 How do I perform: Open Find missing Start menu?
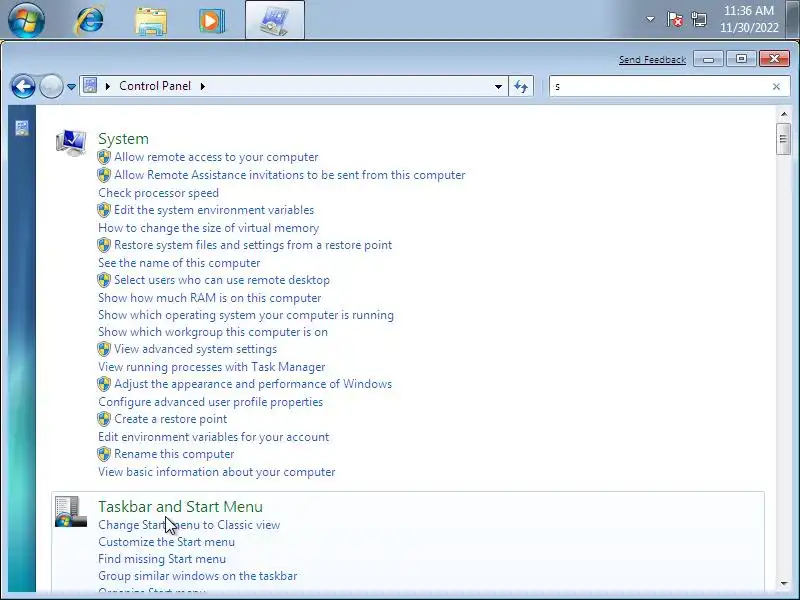pos(162,559)
